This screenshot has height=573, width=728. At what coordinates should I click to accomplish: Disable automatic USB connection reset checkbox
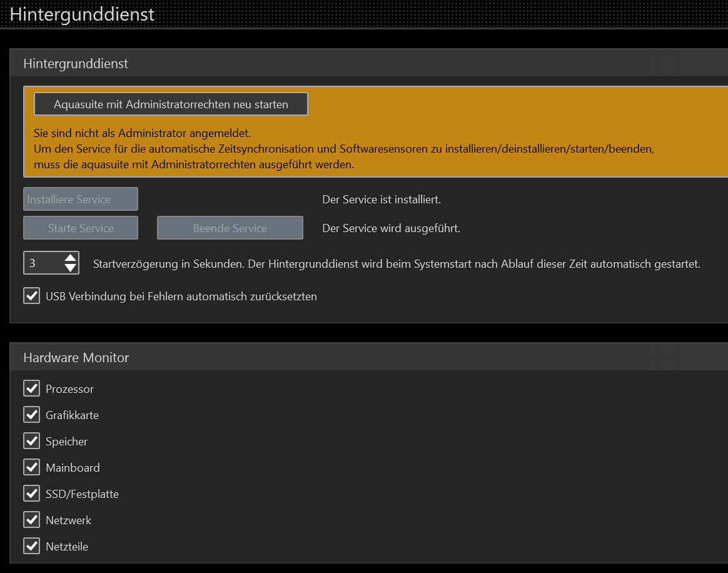pos(32,296)
